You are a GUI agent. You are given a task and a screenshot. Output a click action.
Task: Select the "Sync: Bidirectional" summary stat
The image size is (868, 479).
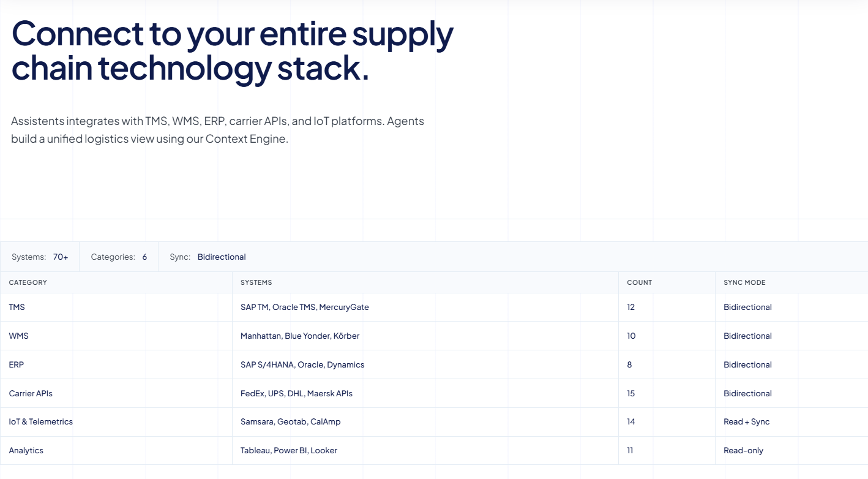click(208, 257)
